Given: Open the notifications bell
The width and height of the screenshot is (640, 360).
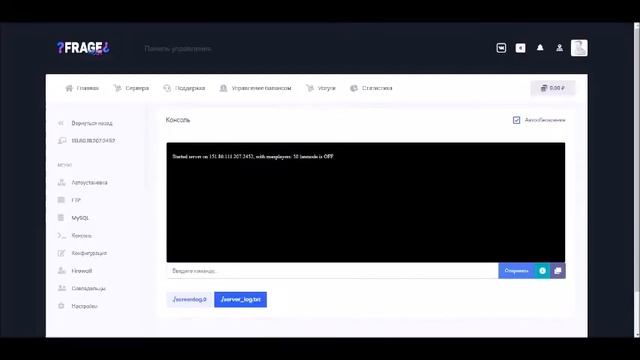Looking at the screenshot, I should (x=540, y=48).
